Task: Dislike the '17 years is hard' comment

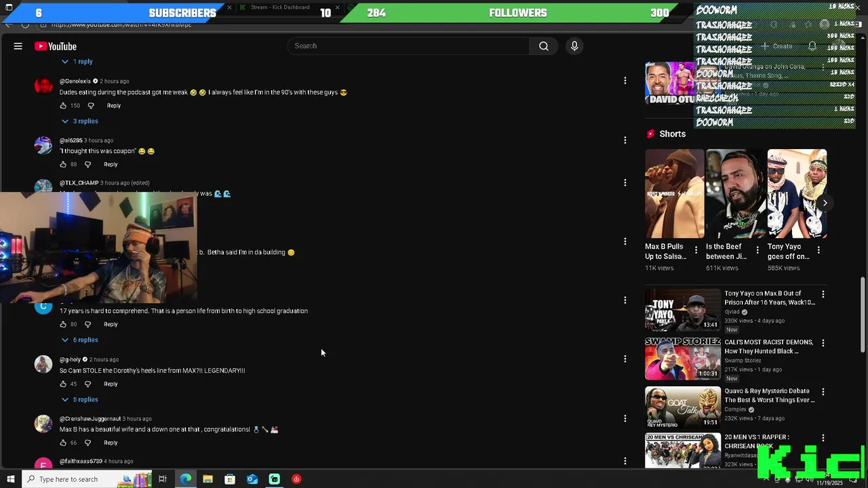Action: click(x=87, y=325)
